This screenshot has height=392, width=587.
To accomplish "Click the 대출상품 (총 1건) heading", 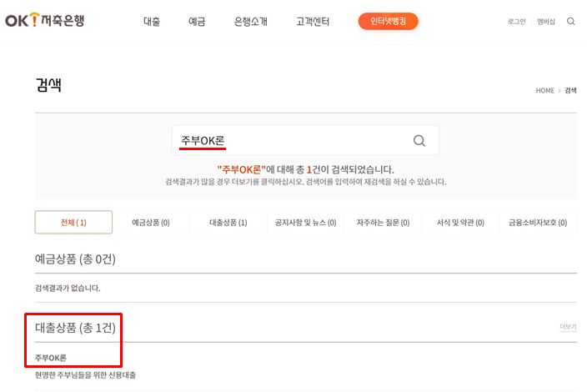I will pos(75,328).
